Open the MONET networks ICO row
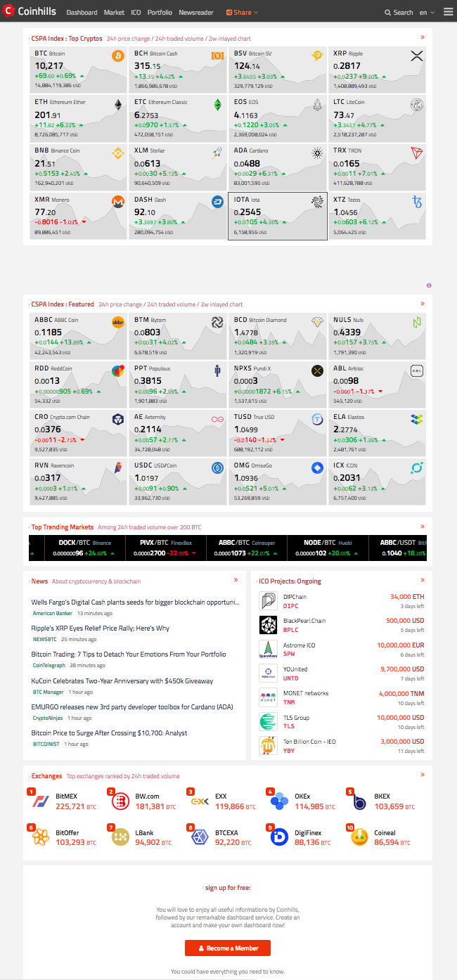Screen dimensions: 457x980 [342, 697]
